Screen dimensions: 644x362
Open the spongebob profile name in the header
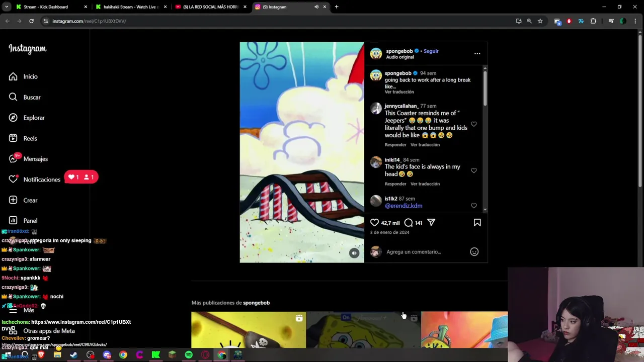click(x=399, y=51)
